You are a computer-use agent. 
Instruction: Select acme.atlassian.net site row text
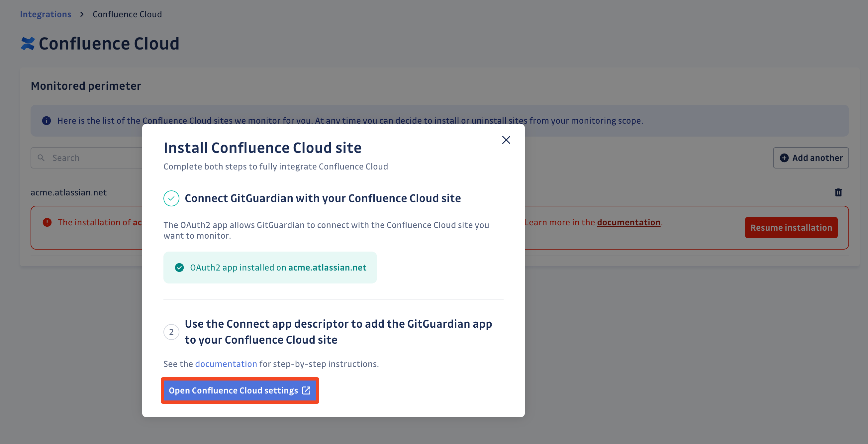69,192
